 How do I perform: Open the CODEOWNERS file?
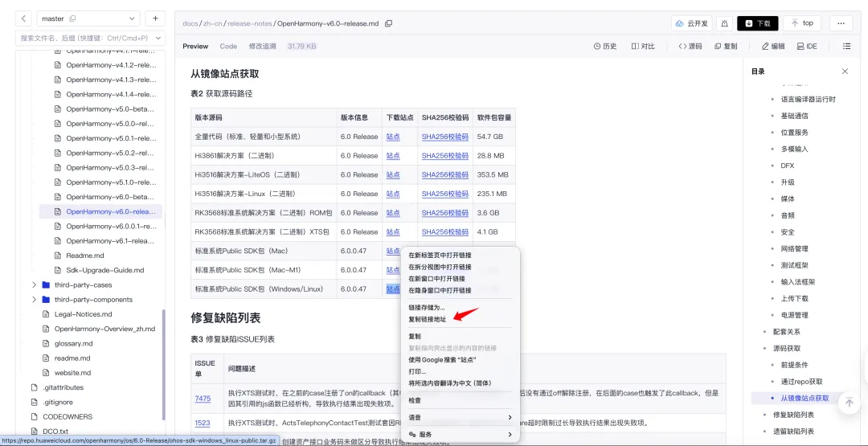pyautogui.click(x=68, y=417)
